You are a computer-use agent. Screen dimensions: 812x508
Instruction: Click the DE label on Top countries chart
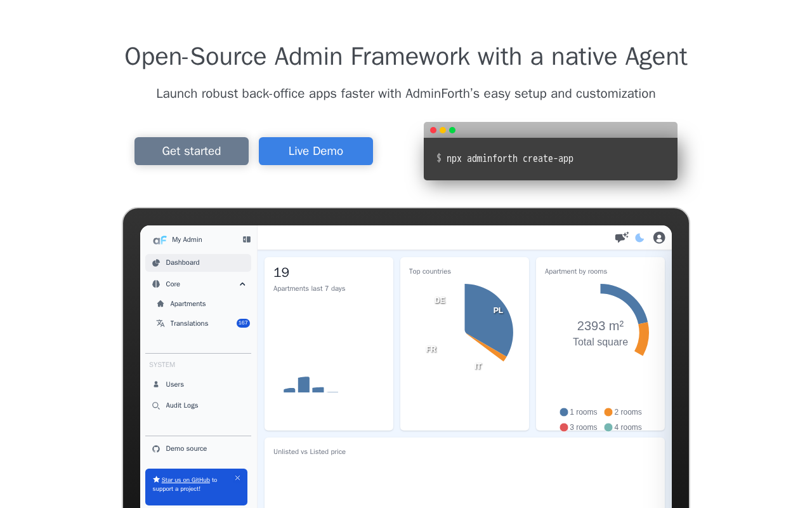click(440, 300)
